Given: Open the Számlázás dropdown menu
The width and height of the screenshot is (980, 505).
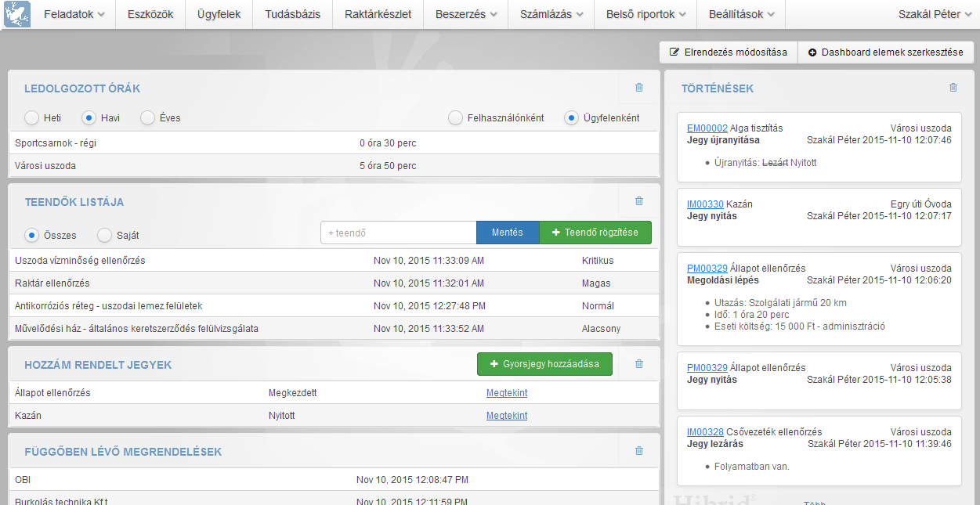Looking at the screenshot, I should pyautogui.click(x=551, y=14).
